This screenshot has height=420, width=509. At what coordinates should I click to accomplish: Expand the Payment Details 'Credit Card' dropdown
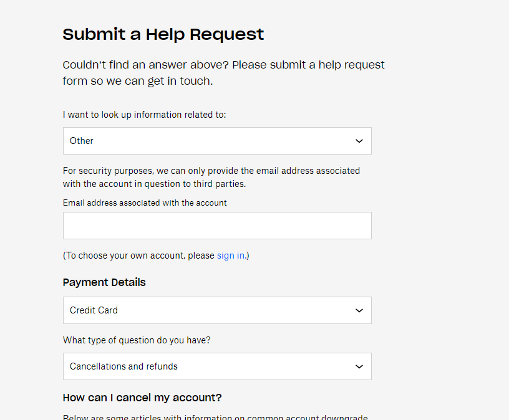point(212,310)
